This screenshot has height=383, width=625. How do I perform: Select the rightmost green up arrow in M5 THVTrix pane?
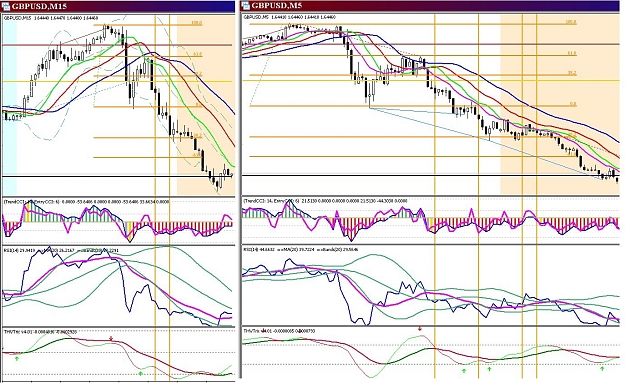[602, 369]
